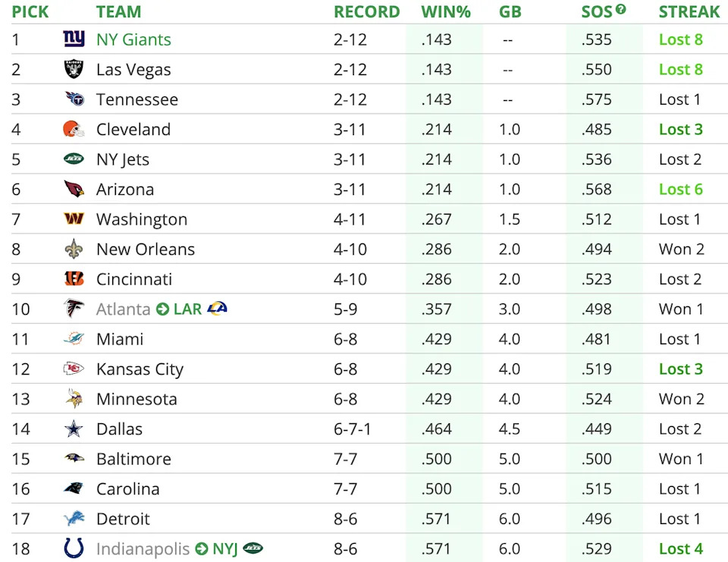728x562 pixels.
Task: Click the Cincinnati Bengals logo
Action: tap(74, 279)
